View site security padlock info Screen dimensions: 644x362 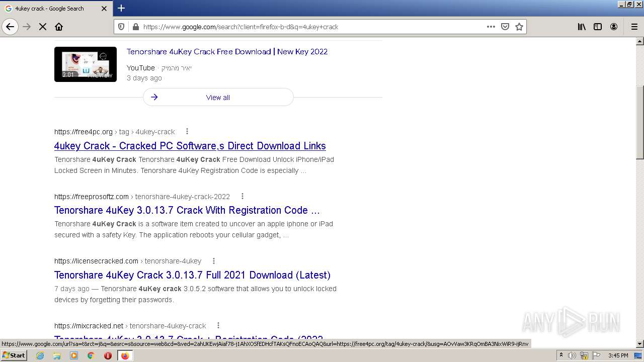pyautogui.click(x=135, y=27)
